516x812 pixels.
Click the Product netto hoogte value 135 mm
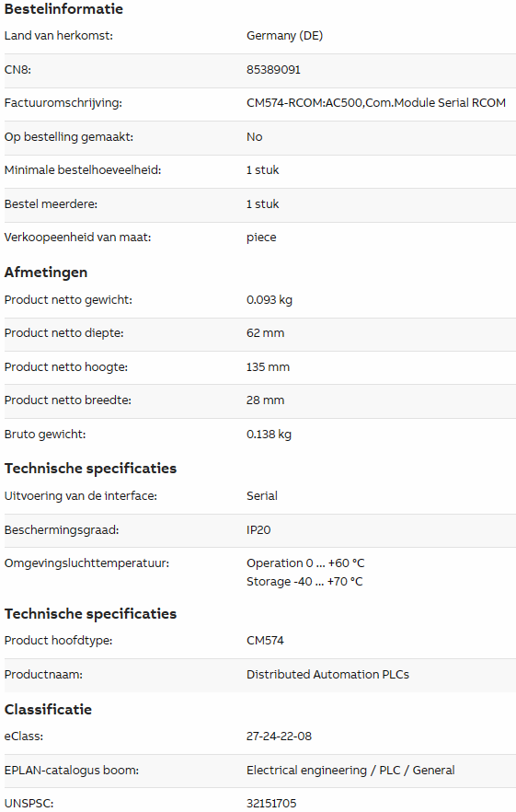tap(268, 367)
